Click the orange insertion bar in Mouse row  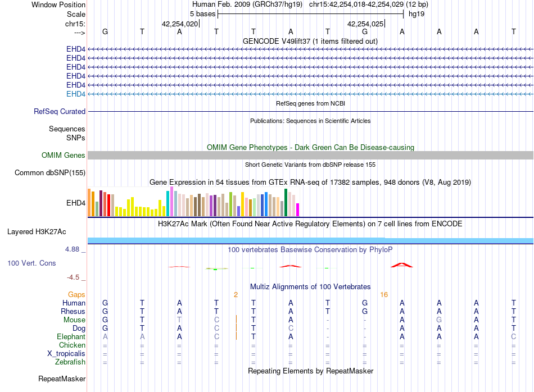coord(236,320)
